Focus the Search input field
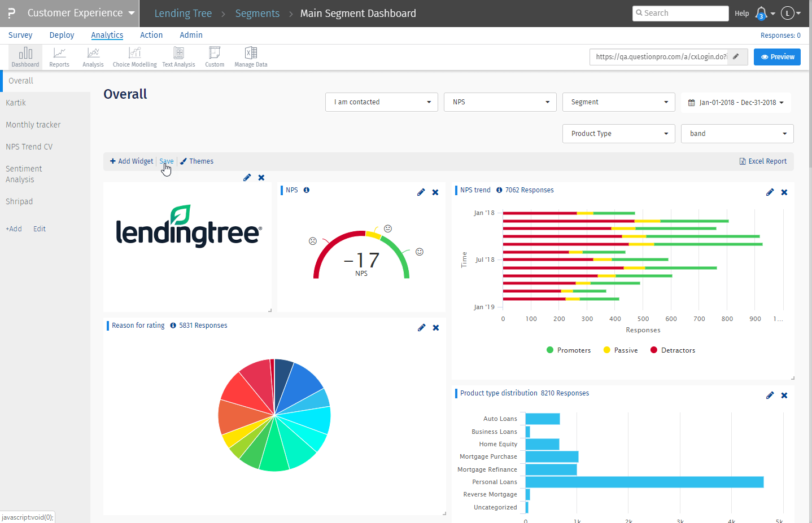Screen dimensions: 812x523 pyautogui.click(x=680, y=13)
